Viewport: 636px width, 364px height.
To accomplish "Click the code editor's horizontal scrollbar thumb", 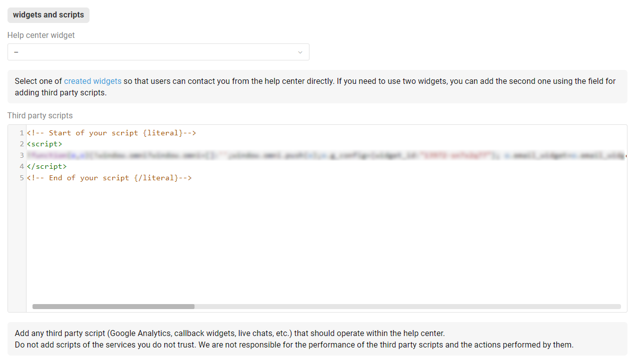I will click(113, 307).
